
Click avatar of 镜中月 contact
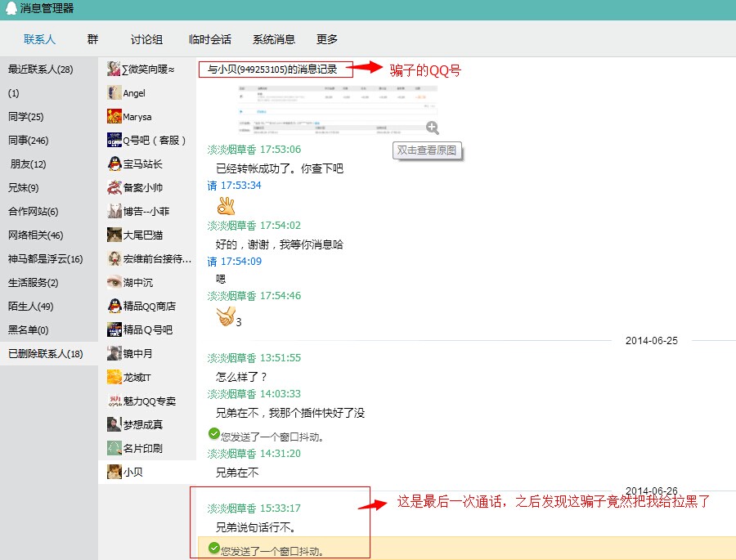click(x=114, y=353)
